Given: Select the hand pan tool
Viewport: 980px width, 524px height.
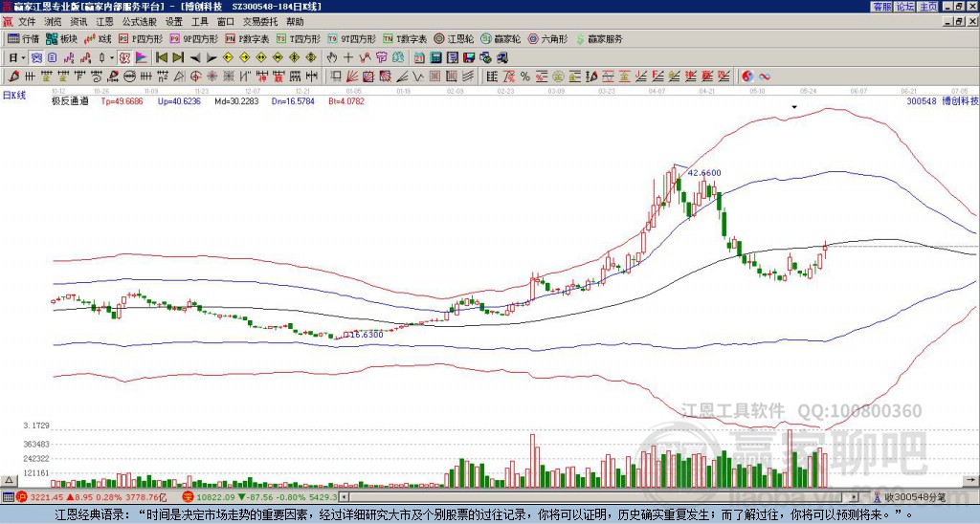Looking at the screenshot, I should pyautogui.click(x=332, y=58).
